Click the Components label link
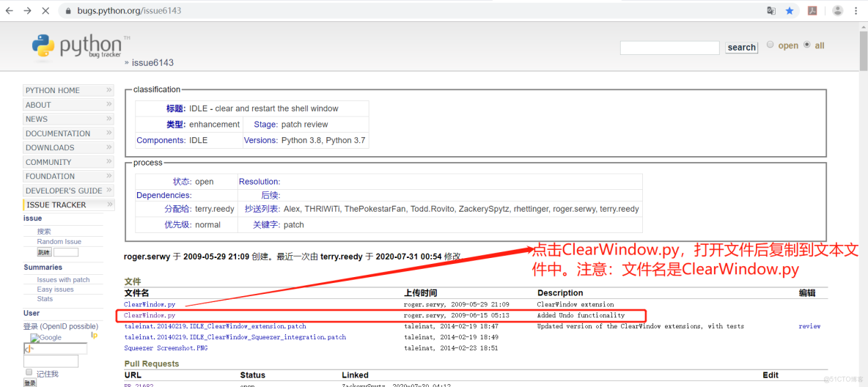Viewport: 868px width, 387px height. click(x=161, y=141)
